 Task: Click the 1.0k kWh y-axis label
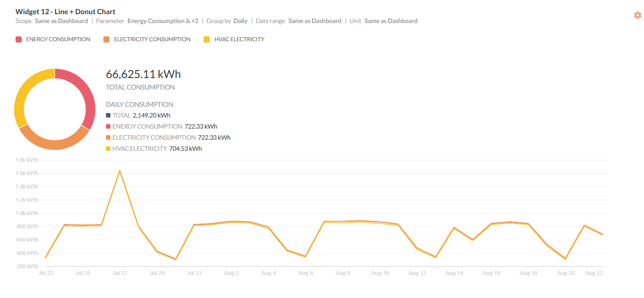pyautogui.click(x=27, y=213)
